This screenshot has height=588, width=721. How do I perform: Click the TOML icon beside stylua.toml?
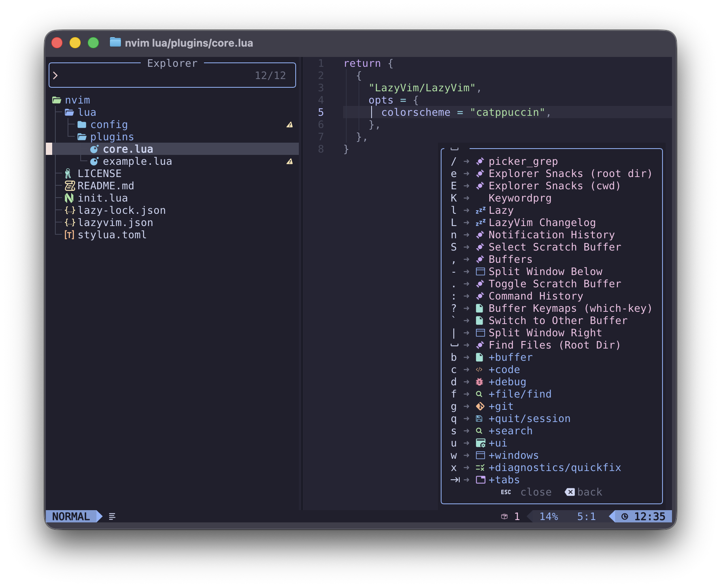point(69,235)
